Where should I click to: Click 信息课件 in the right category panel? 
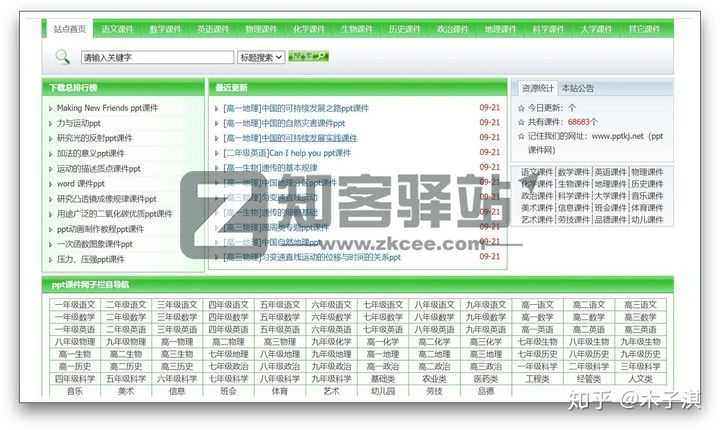pyautogui.click(x=574, y=208)
